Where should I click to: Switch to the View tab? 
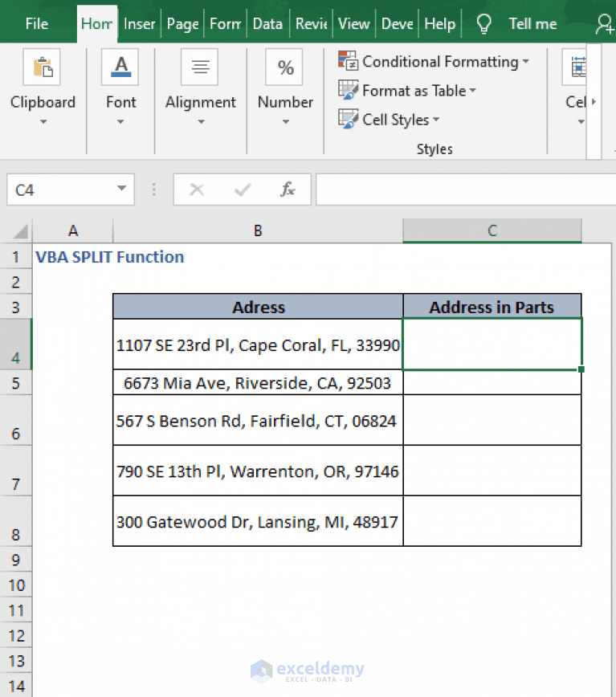click(x=353, y=23)
